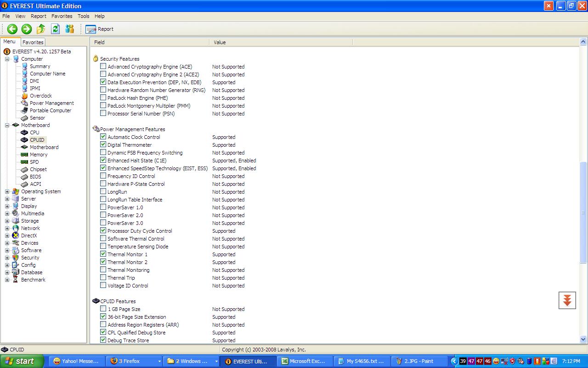Select Overclock flame icon in tree
588x368 pixels.
click(x=24, y=96)
